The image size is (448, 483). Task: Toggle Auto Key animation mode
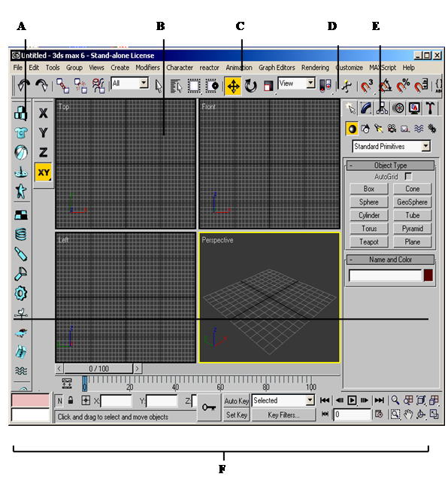(x=236, y=401)
